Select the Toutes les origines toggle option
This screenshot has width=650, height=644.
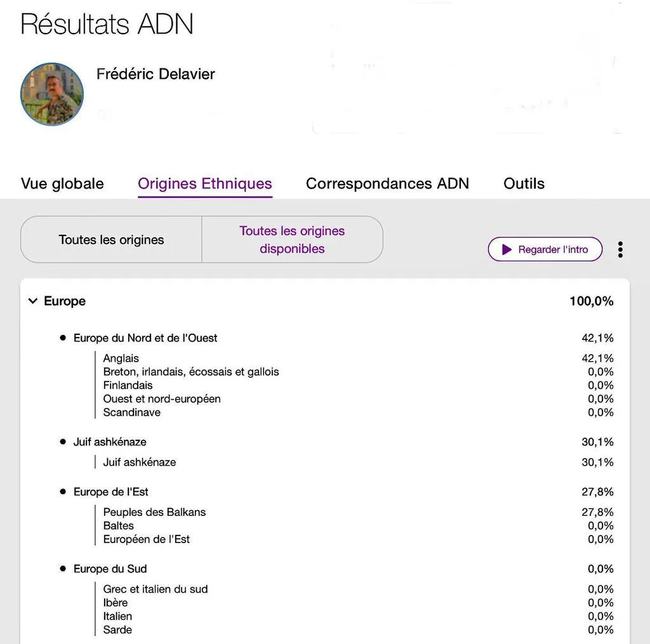111,240
